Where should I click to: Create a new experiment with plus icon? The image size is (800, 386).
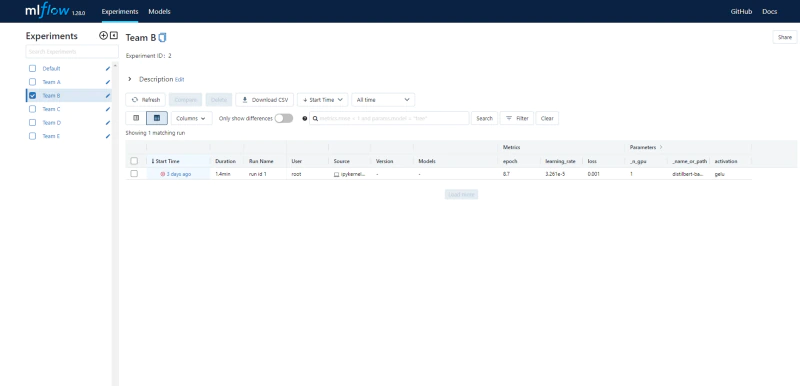pyautogui.click(x=103, y=36)
